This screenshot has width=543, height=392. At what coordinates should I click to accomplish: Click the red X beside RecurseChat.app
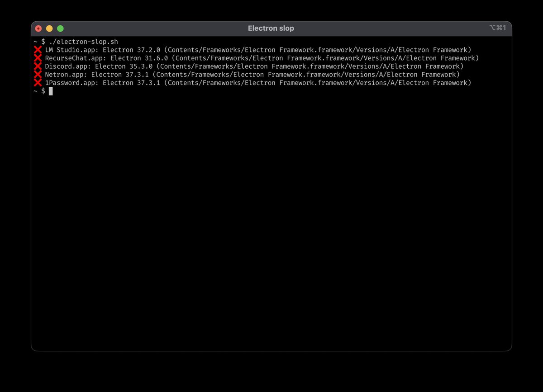(38, 58)
